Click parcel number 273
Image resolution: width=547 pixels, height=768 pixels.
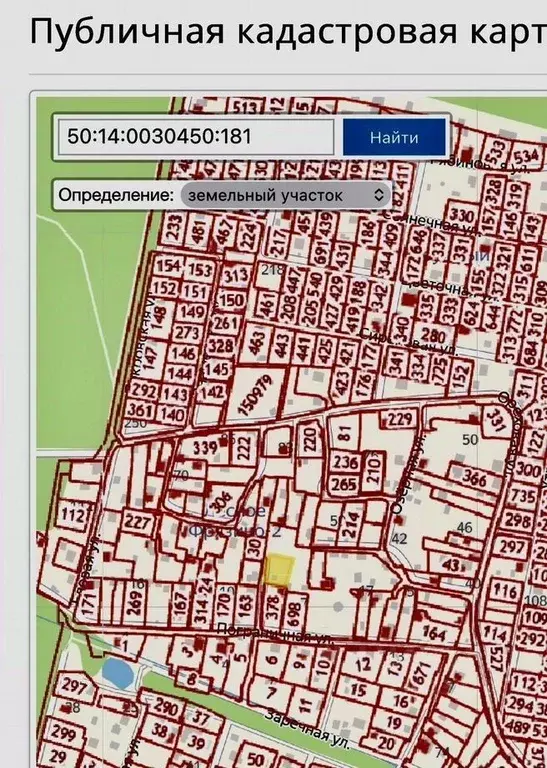187,333
